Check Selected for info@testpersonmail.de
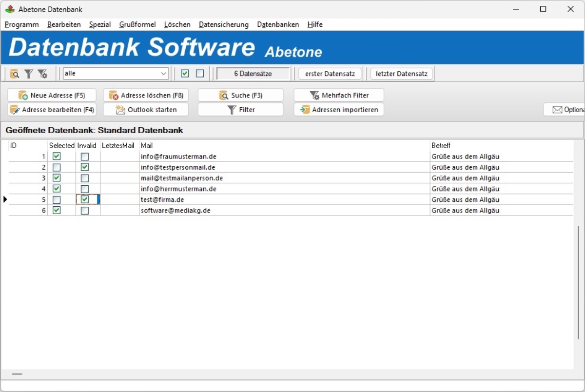The image size is (585, 392). pos(57,167)
